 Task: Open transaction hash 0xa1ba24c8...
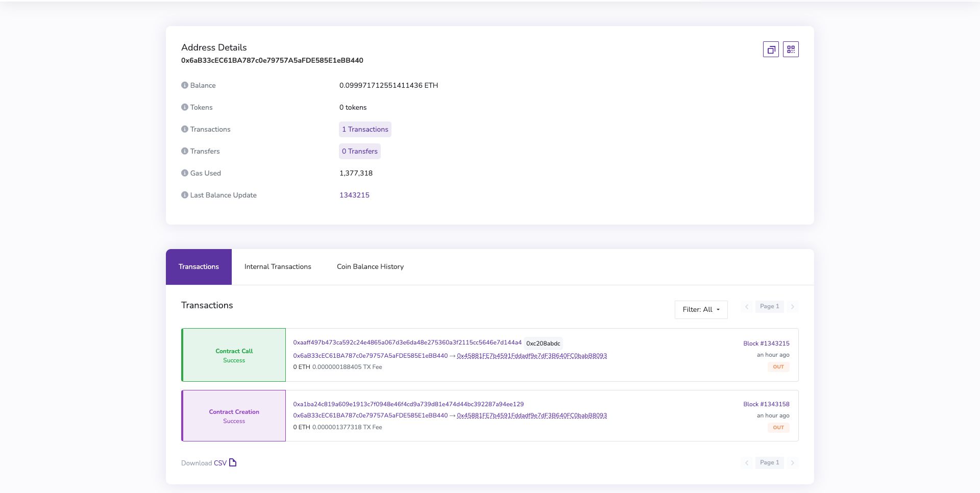(408, 404)
